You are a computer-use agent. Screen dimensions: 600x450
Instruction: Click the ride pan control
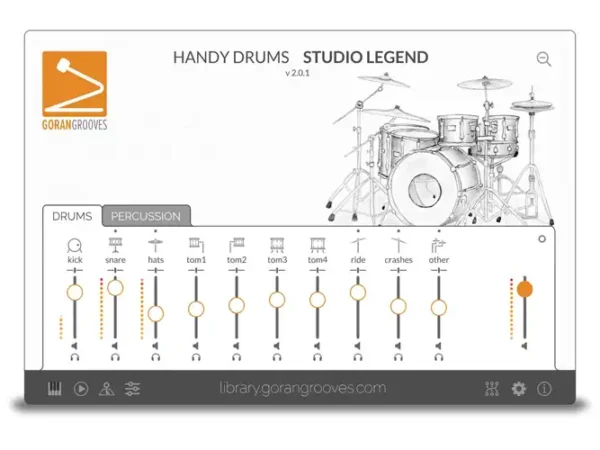358,270
